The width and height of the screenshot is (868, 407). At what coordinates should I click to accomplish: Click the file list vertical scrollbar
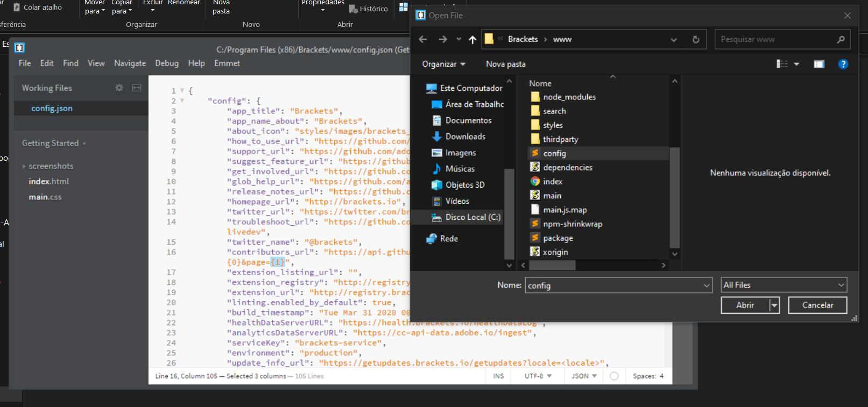[x=674, y=197]
